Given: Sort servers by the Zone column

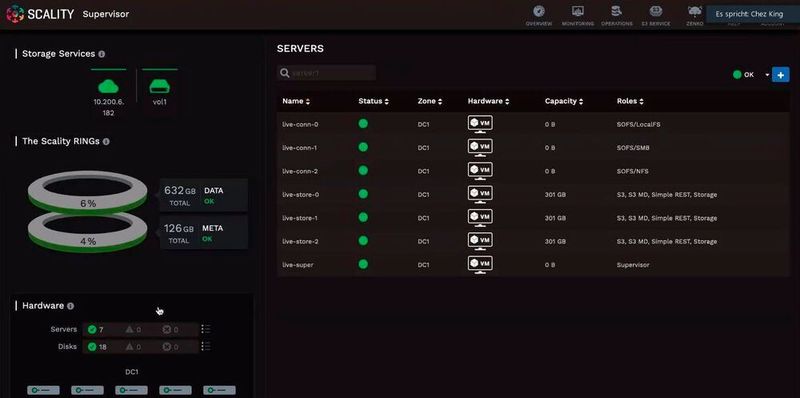Looking at the screenshot, I should pos(430,102).
